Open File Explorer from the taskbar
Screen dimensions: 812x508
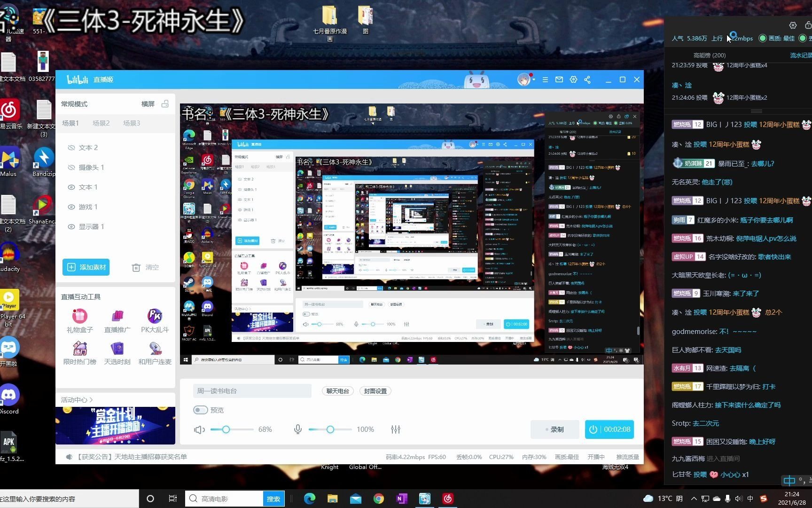pos(333,499)
